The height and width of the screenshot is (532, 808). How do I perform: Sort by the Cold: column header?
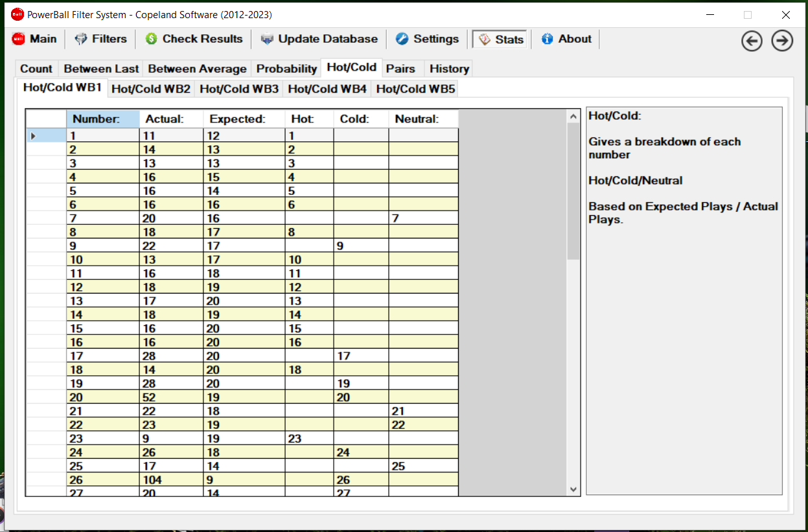[x=361, y=119]
